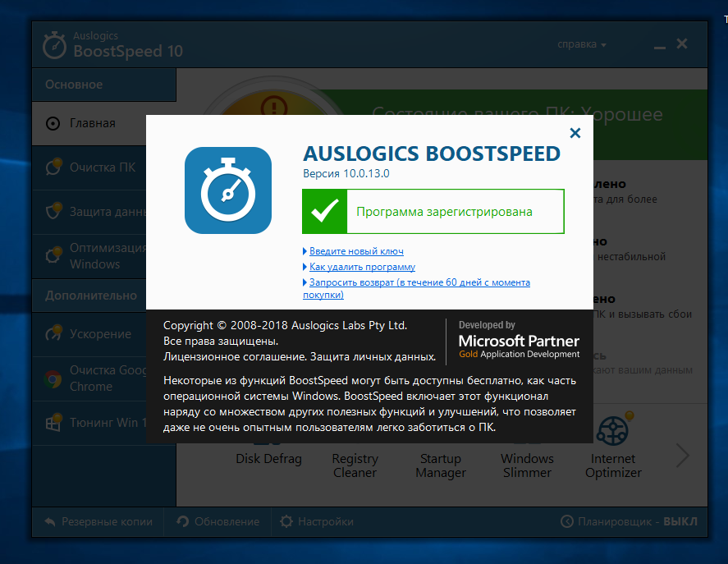Click the 'Основное' section header
This screenshot has height=564, width=728.
(x=104, y=85)
